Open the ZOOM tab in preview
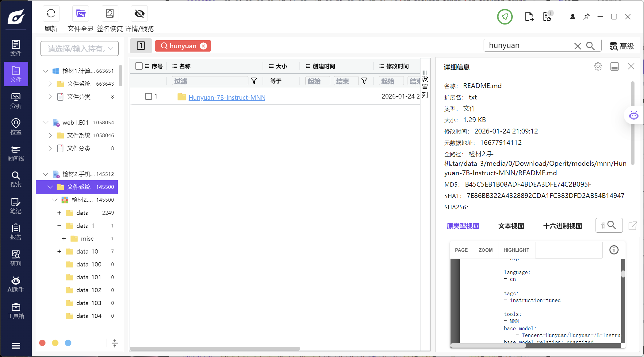This screenshot has height=357, width=644. [x=486, y=250]
